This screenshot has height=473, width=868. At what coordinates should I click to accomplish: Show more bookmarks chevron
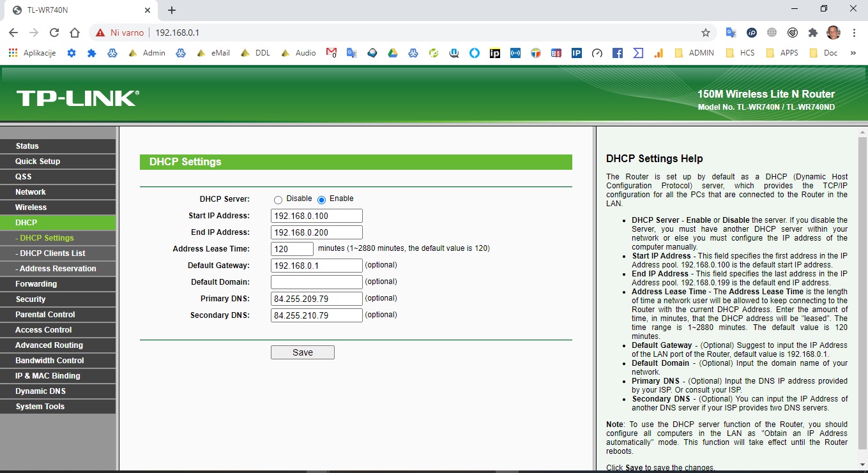click(x=853, y=53)
